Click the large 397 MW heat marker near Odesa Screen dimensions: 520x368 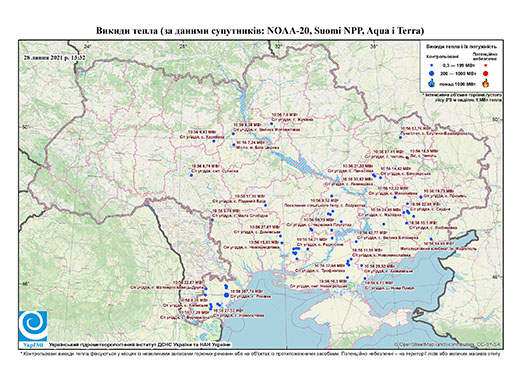(x=227, y=295)
